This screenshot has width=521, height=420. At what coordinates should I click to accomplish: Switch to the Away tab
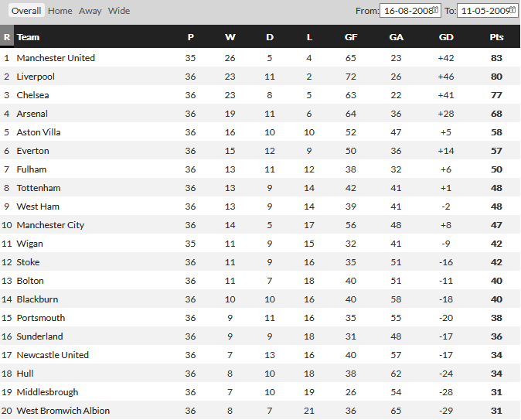point(90,11)
